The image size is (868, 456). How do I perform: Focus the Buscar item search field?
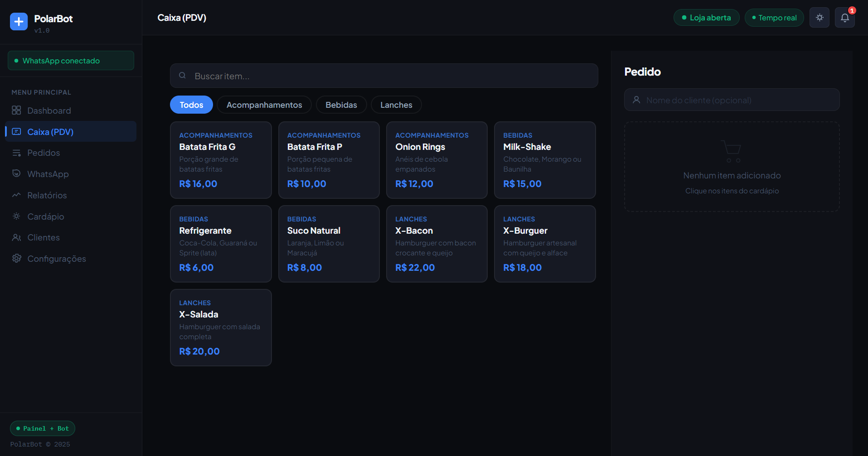[x=390, y=76]
